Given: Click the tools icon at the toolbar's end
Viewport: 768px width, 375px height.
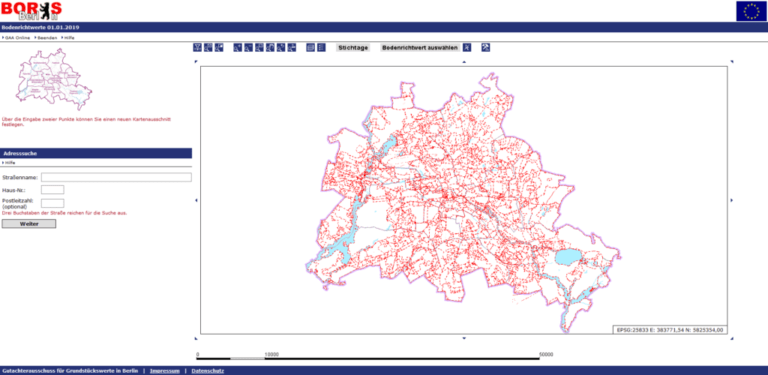Looking at the screenshot, I should (x=486, y=47).
